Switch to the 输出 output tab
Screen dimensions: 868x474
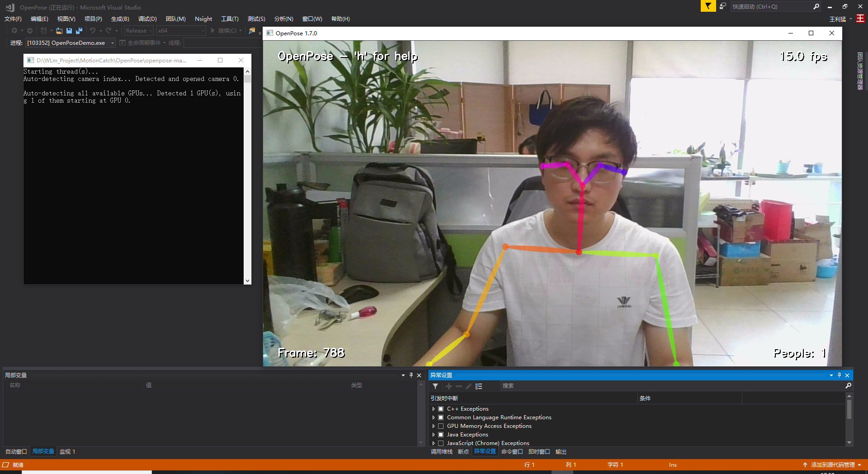click(561, 452)
